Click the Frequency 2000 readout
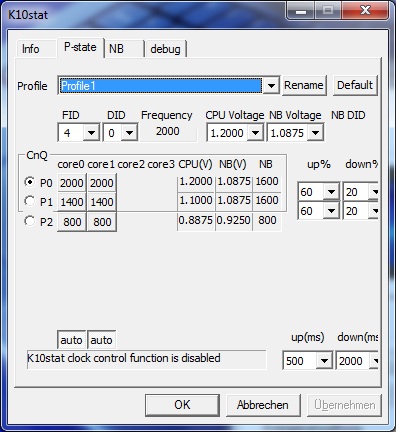 pos(168,131)
